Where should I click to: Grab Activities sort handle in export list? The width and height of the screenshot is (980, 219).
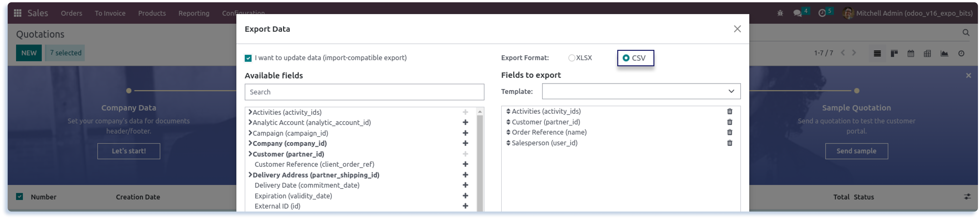click(508, 111)
